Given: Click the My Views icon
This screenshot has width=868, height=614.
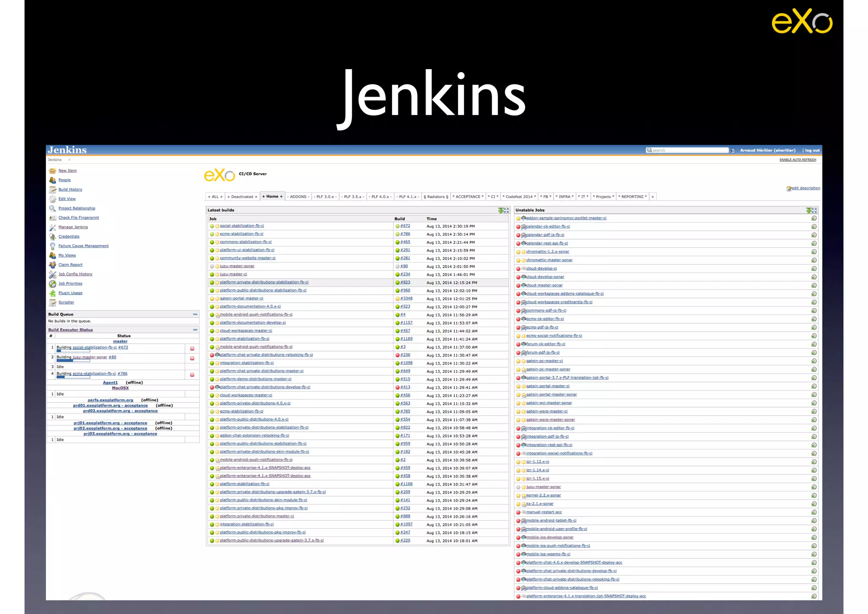Looking at the screenshot, I should click(x=53, y=255).
